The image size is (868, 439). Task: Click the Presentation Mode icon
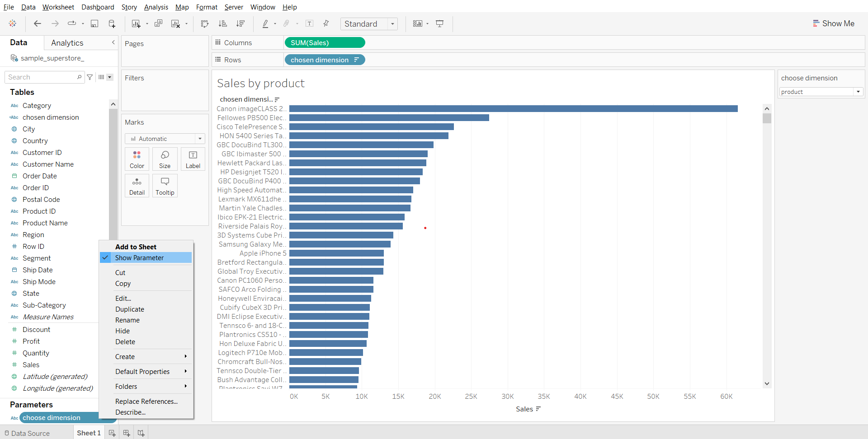tap(439, 24)
